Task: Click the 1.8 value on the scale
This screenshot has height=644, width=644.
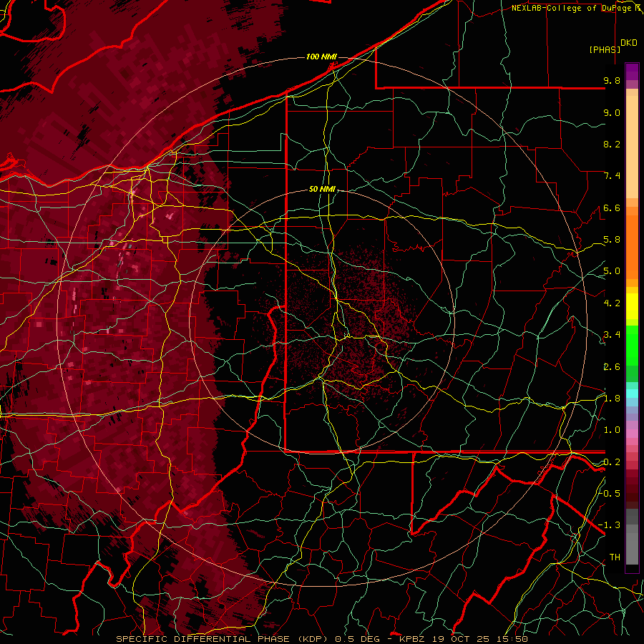Action: 612,399
